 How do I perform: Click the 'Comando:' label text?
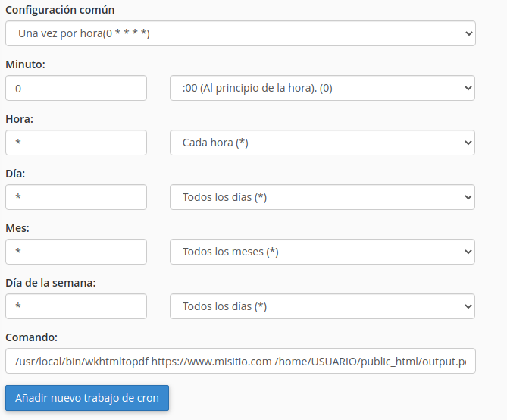point(31,337)
